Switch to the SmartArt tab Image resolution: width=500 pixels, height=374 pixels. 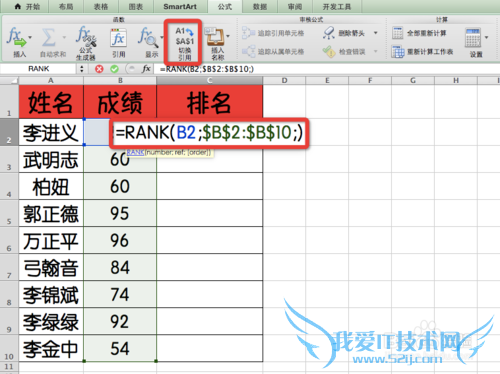point(180,6)
